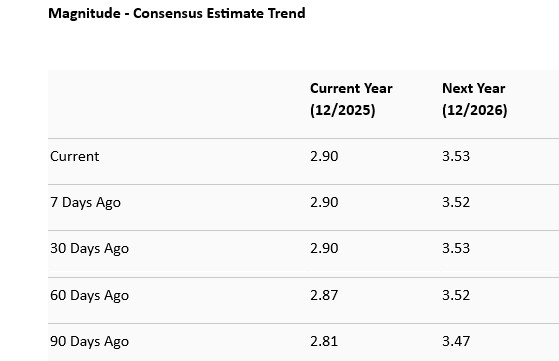Viewport: 559px width, 361px height.
Task: Select the 2.81 estimate cell
Action: point(324,342)
